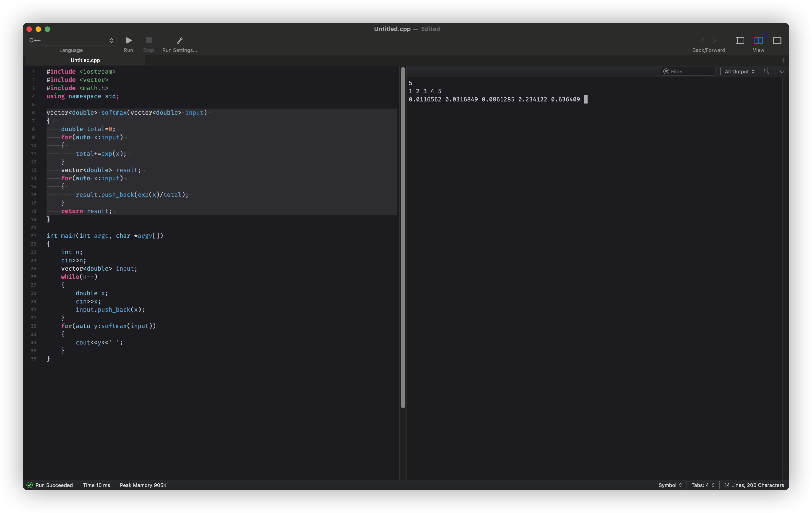Click the editor vertical scrollbar
The image size is (812, 513).
point(403,238)
